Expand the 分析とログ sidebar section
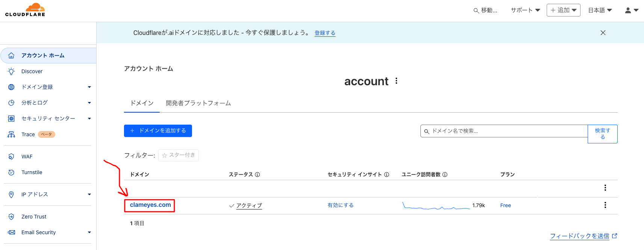 (x=89, y=103)
